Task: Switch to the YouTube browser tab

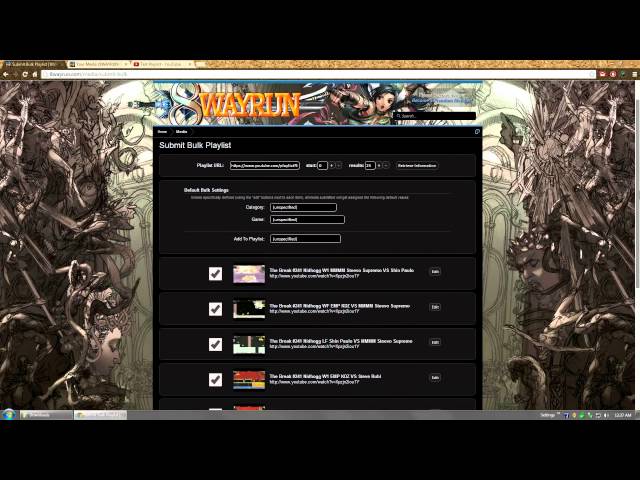Action: 161,64
